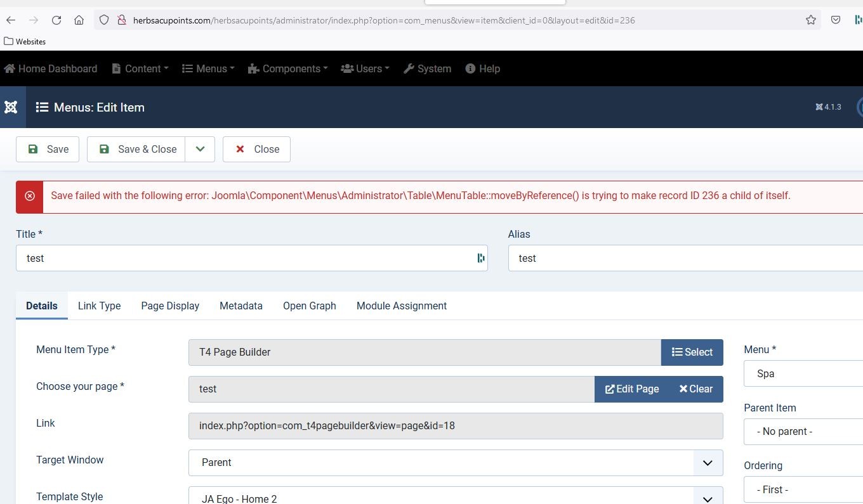Screen dimensions: 863x504
Task: Click the browser back arrow
Action: pyautogui.click(x=11, y=20)
